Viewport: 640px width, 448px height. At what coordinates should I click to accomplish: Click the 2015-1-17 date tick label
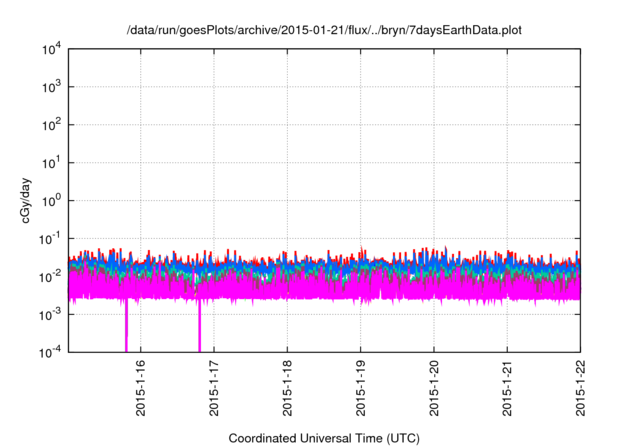click(x=213, y=388)
